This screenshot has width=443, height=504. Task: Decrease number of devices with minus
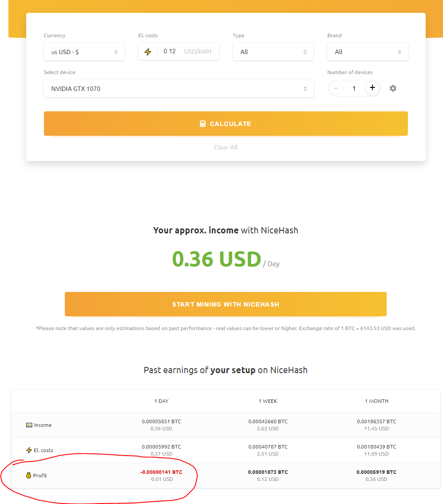336,88
